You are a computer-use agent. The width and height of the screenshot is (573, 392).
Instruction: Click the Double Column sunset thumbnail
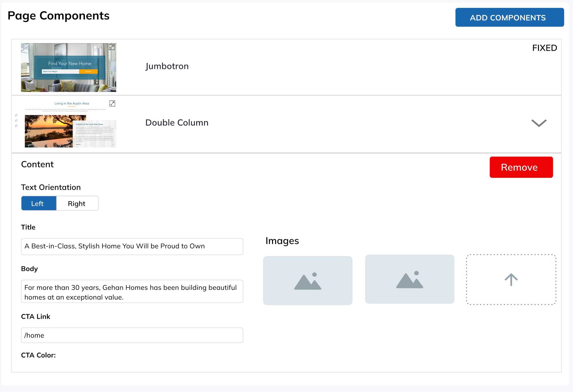coord(49,131)
